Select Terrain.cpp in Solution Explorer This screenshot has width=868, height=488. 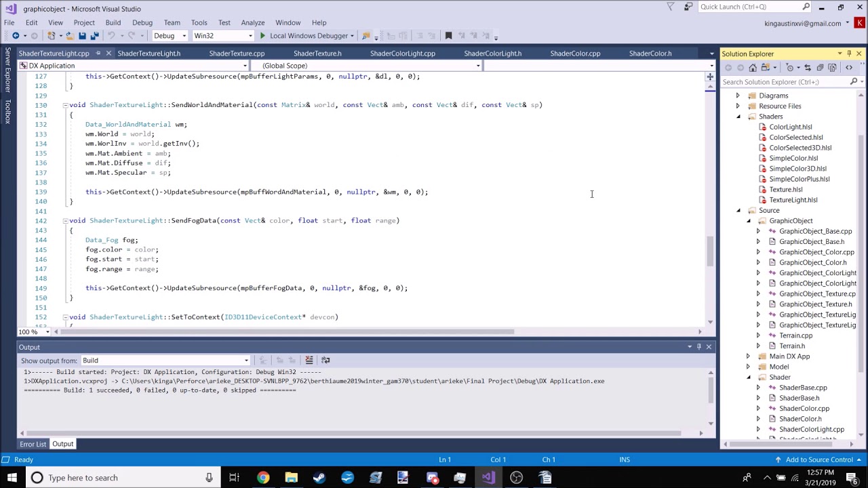[796, 335]
